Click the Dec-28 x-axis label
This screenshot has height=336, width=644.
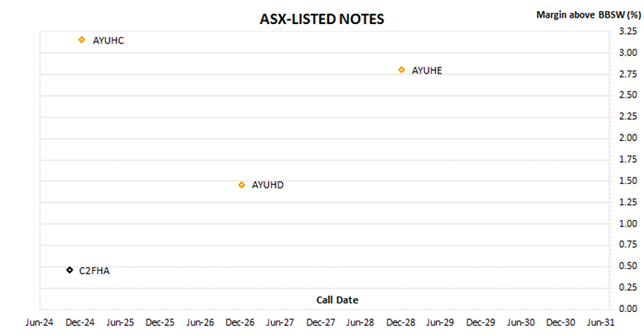(x=401, y=322)
